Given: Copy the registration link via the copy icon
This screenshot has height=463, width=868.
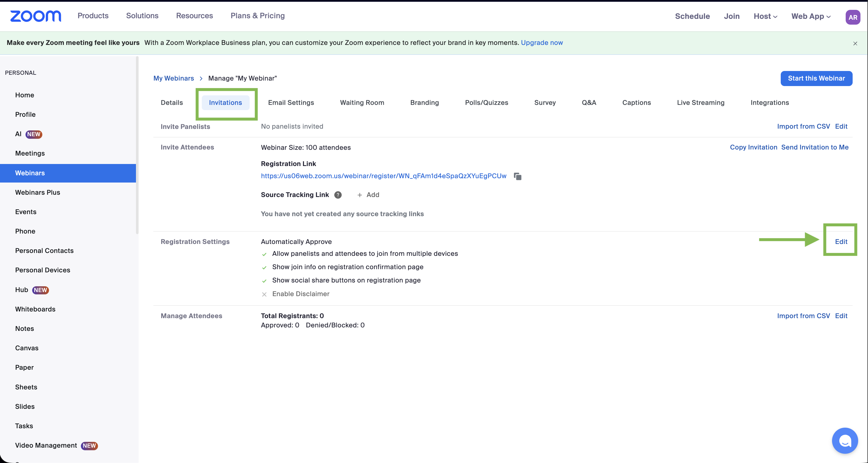Looking at the screenshot, I should (517, 176).
